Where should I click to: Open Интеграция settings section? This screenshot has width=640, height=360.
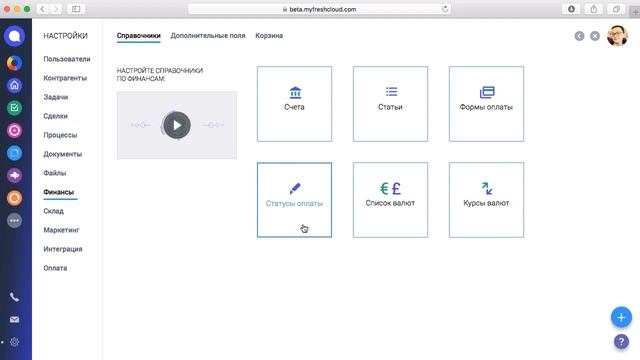point(63,249)
